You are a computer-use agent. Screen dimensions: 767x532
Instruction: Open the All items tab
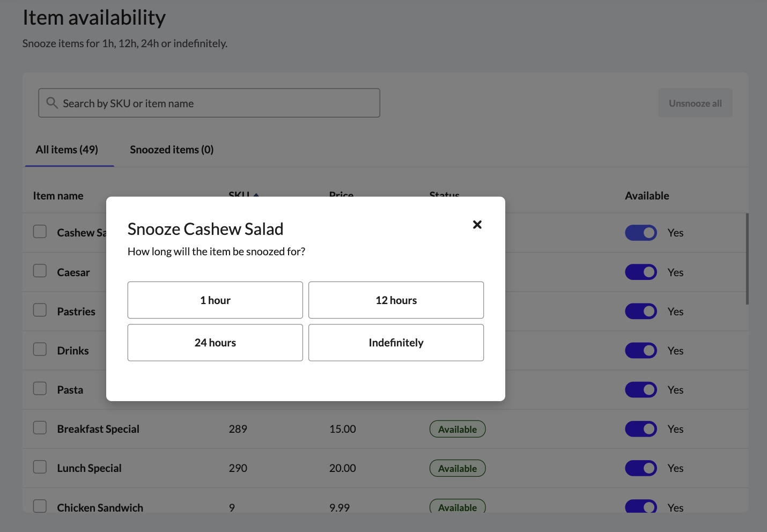click(67, 150)
